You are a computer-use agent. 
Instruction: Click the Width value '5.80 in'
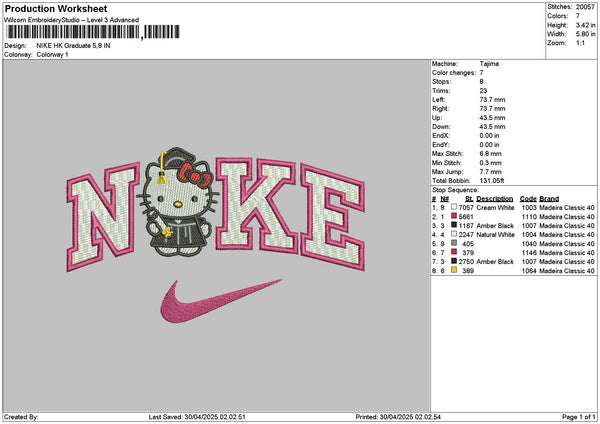pyautogui.click(x=585, y=34)
